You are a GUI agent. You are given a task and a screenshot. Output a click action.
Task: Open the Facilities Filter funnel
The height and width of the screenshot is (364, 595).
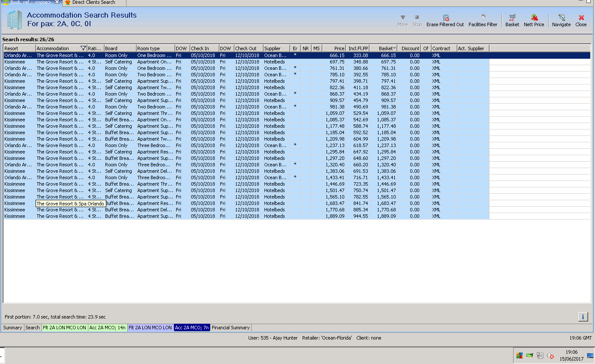483,18
